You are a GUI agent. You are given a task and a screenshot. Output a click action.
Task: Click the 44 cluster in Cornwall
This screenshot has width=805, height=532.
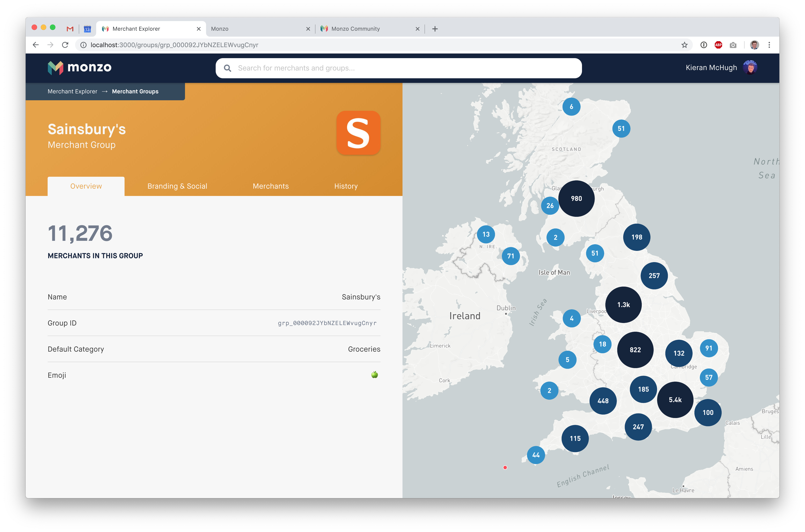click(x=536, y=455)
